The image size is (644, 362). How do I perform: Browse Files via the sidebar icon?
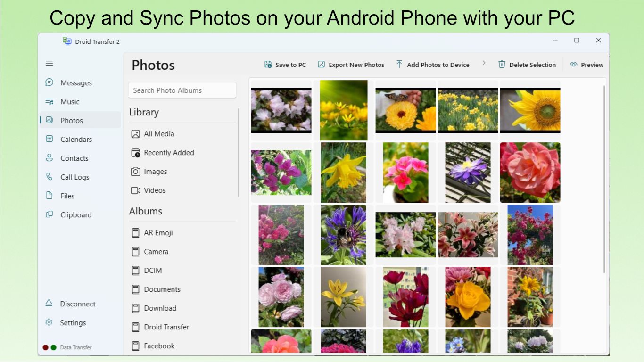point(49,196)
